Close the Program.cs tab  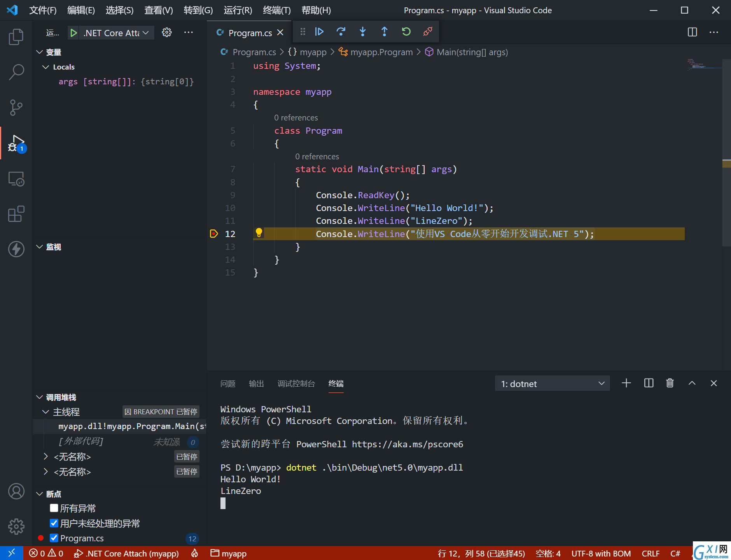[280, 33]
